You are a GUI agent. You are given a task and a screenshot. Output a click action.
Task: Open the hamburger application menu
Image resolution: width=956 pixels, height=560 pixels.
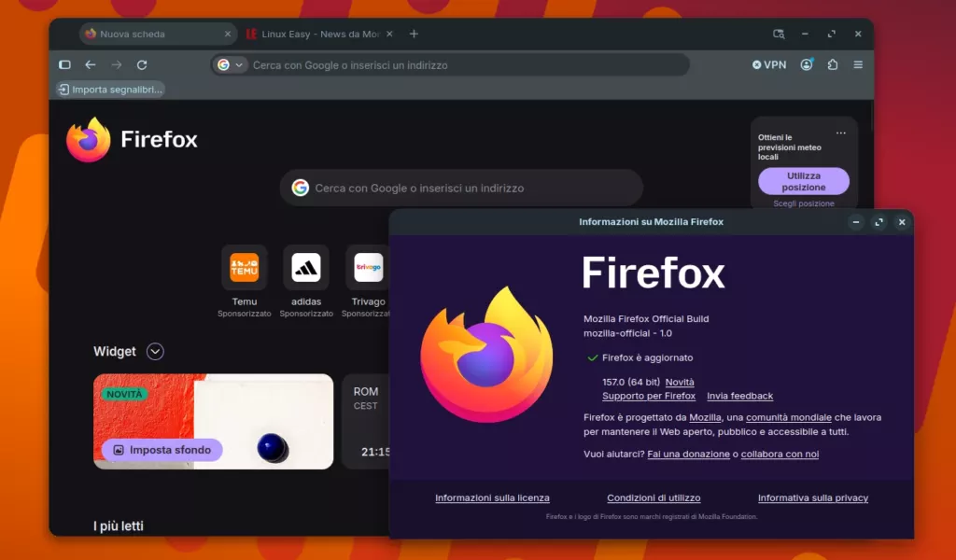click(858, 64)
